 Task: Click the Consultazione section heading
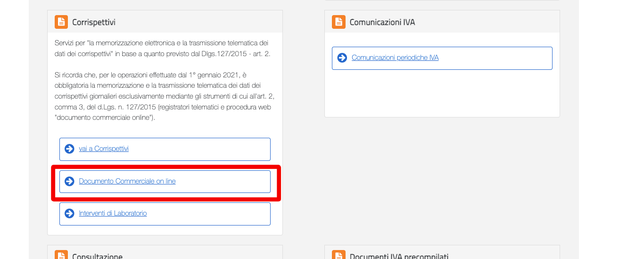click(97, 256)
